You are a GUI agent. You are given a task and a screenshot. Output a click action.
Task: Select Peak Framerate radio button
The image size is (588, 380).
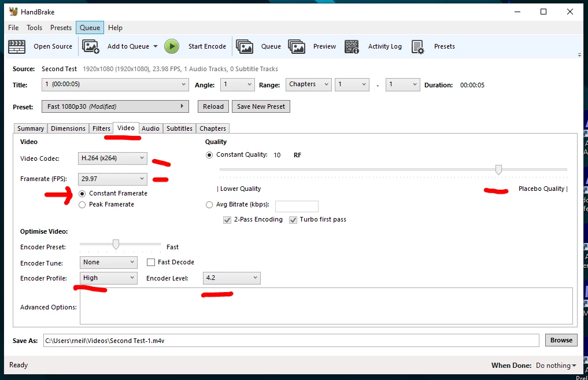click(82, 204)
